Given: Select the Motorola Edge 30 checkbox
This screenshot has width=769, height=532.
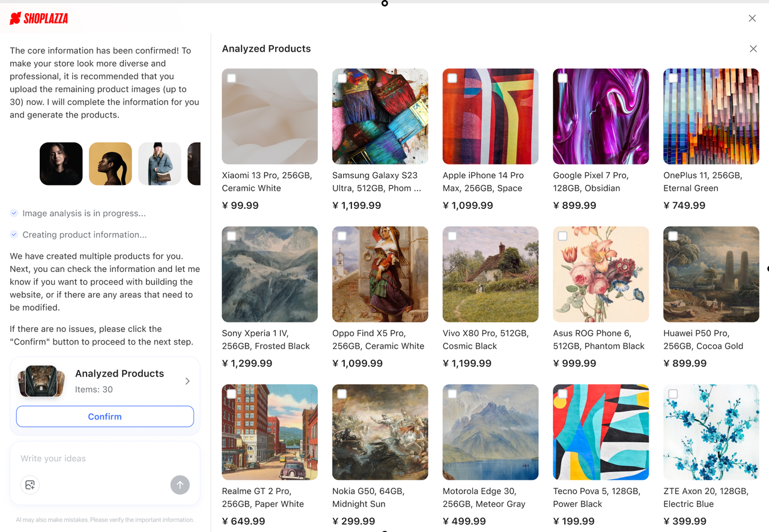Looking at the screenshot, I should click(x=452, y=394).
